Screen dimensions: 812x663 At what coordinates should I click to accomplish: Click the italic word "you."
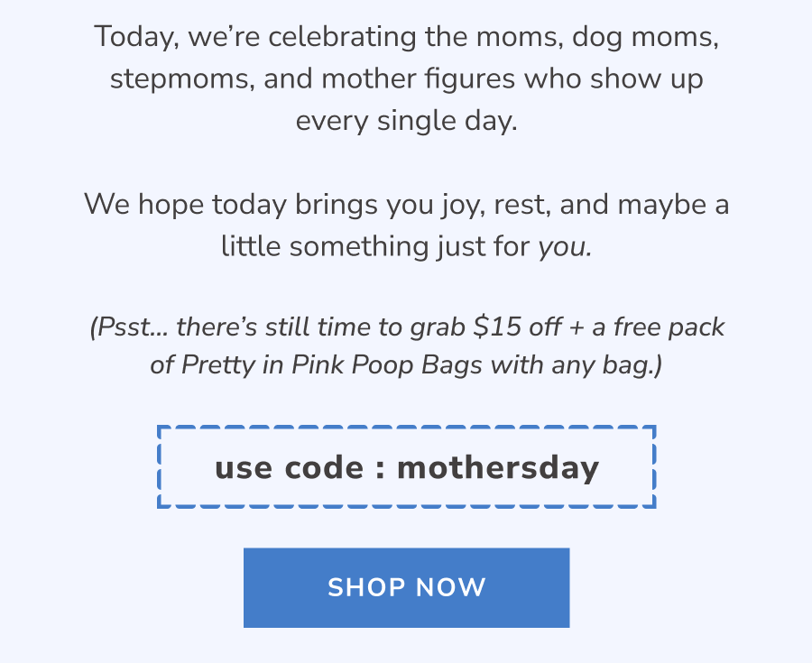566,245
